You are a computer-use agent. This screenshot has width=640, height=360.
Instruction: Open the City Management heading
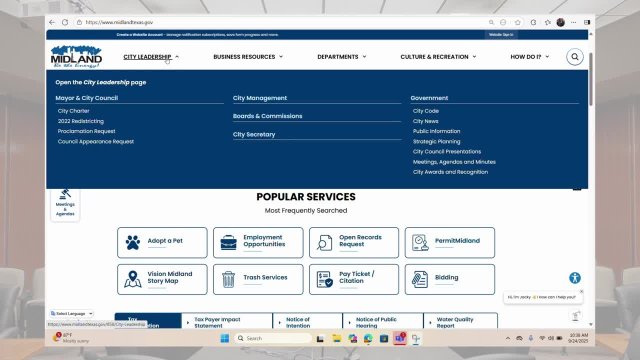tap(260, 98)
